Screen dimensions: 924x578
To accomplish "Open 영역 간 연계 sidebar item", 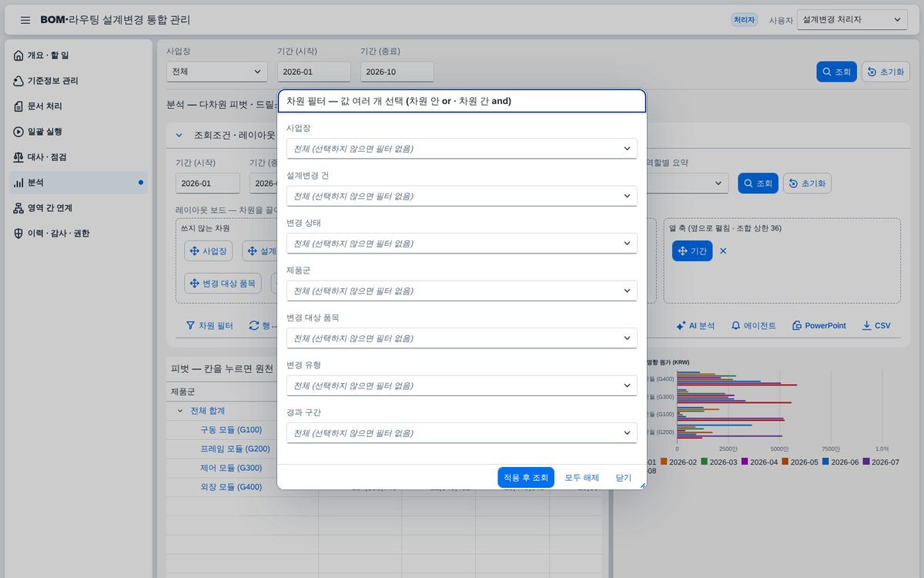I will (x=79, y=208).
